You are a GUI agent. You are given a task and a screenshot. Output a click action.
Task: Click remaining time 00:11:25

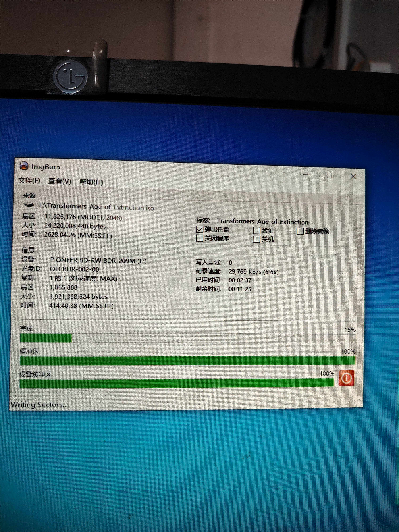pos(240,289)
